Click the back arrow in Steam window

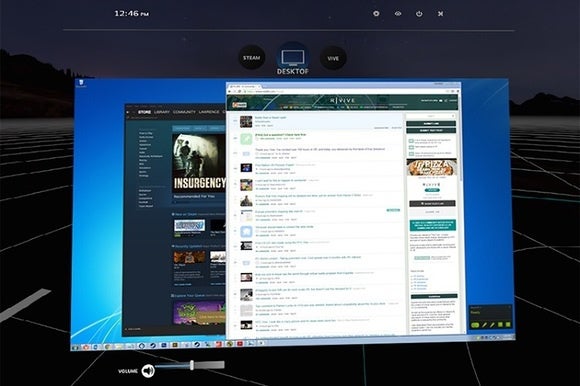pos(128,112)
